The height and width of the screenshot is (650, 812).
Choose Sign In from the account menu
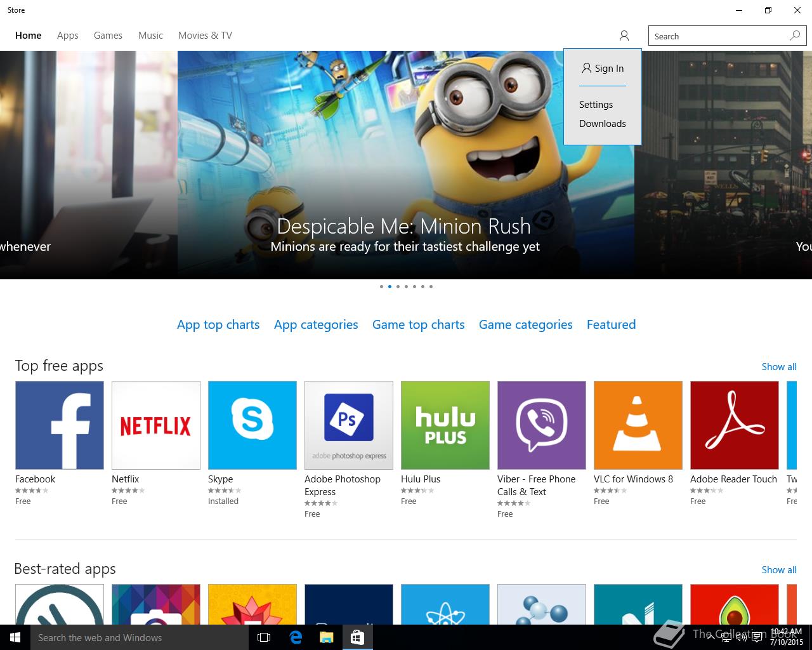[x=603, y=69]
